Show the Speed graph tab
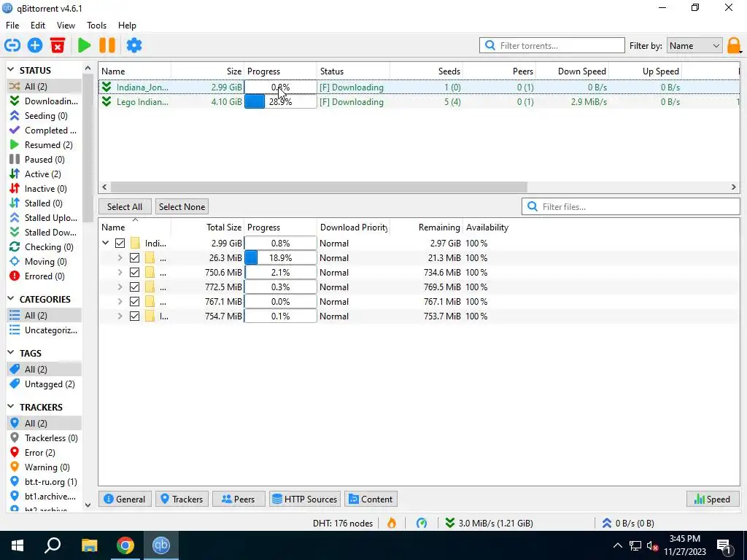The height and width of the screenshot is (560, 747). point(713,499)
